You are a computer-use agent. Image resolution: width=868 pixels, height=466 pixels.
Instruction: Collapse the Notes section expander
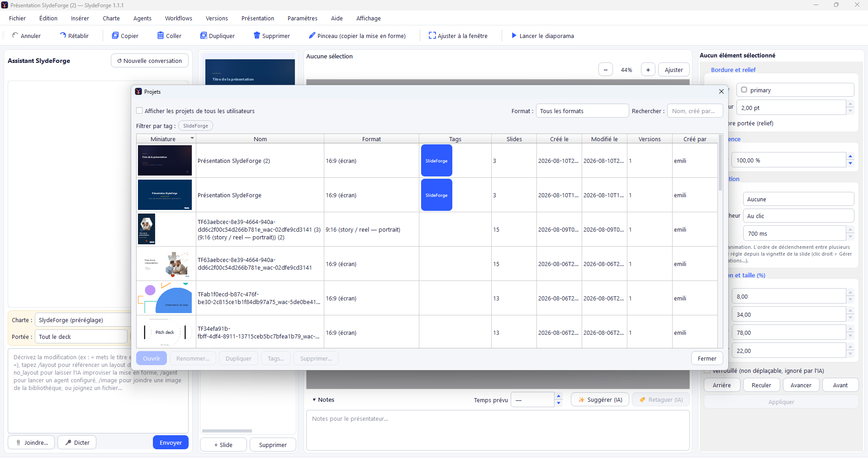(x=314, y=400)
